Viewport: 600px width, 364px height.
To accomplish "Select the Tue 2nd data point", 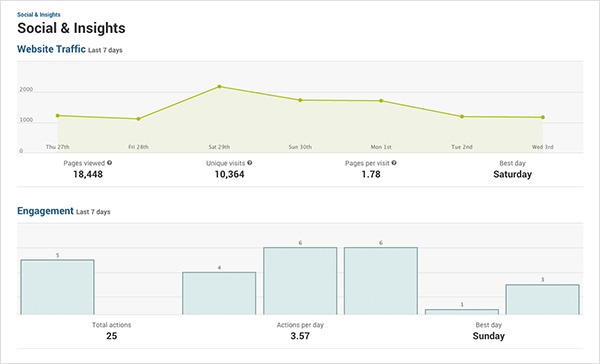I will (x=462, y=117).
